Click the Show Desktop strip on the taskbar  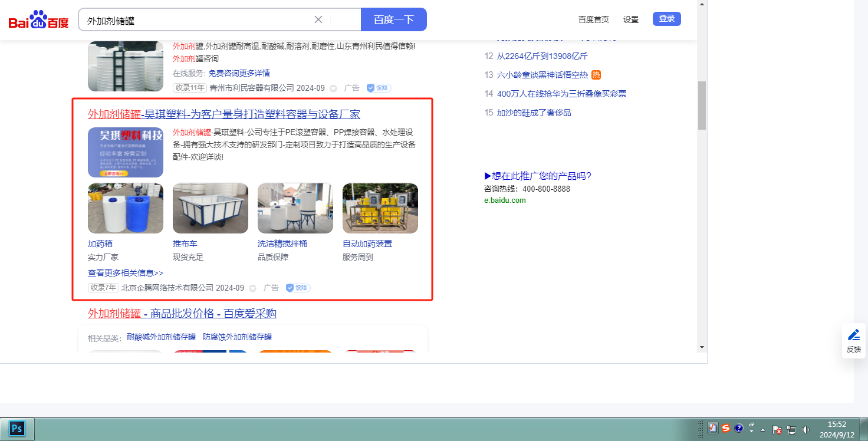tap(864, 429)
